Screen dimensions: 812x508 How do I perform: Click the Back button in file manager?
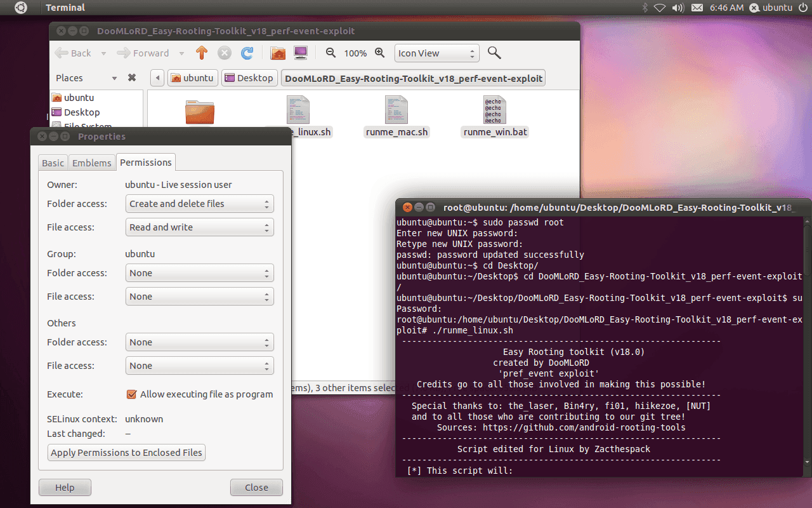point(73,53)
